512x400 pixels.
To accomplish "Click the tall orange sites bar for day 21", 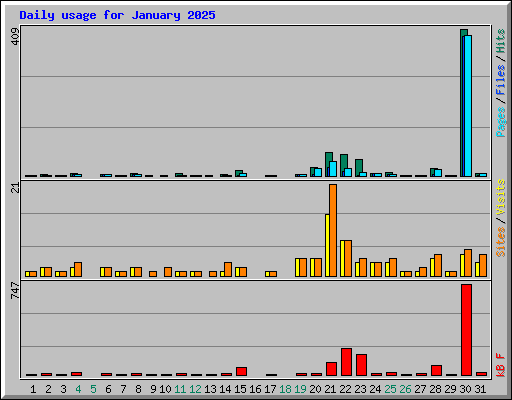I will (x=333, y=230).
